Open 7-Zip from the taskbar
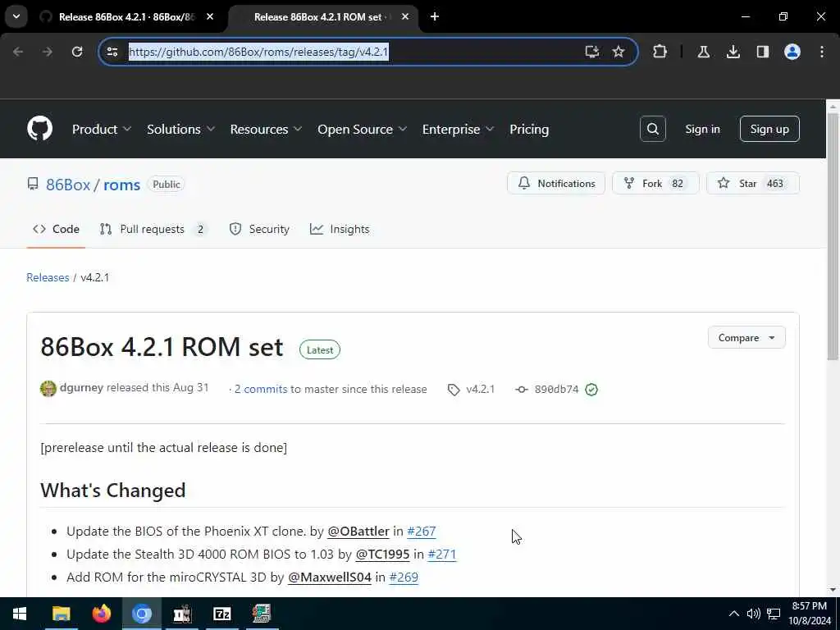Viewport: 840px width, 630px height. pyautogui.click(x=221, y=614)
